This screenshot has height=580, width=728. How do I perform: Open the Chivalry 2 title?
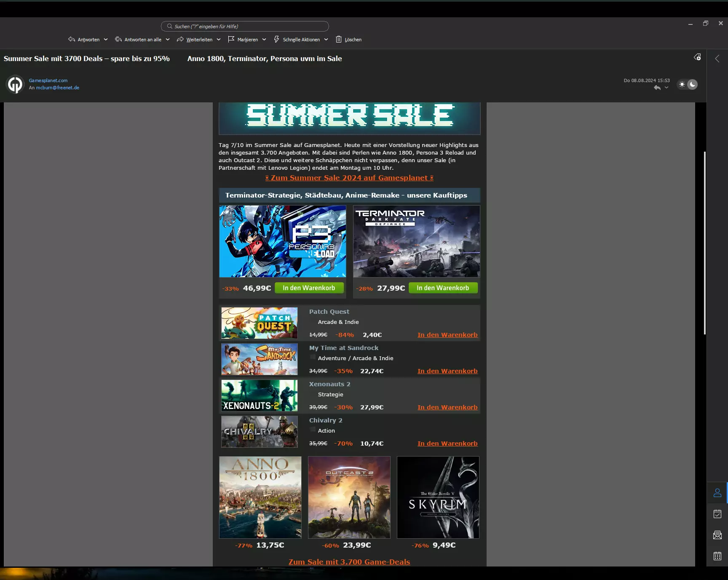pyautogui.click(x=326, y=420)
